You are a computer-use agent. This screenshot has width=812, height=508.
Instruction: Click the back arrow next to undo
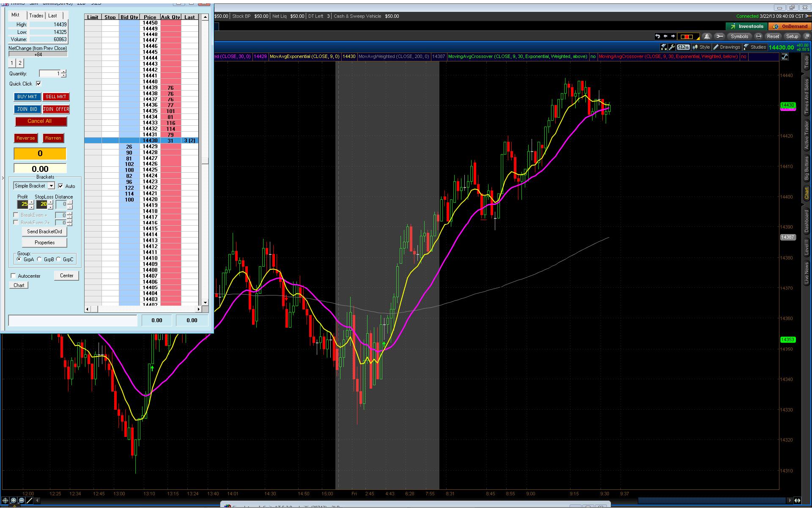(x=665, y=36)
